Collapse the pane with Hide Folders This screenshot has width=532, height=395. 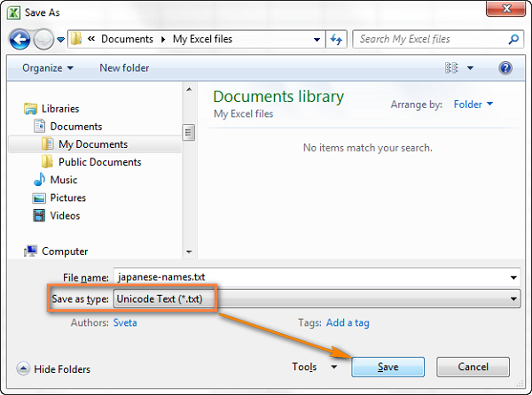tap(55, 369)
